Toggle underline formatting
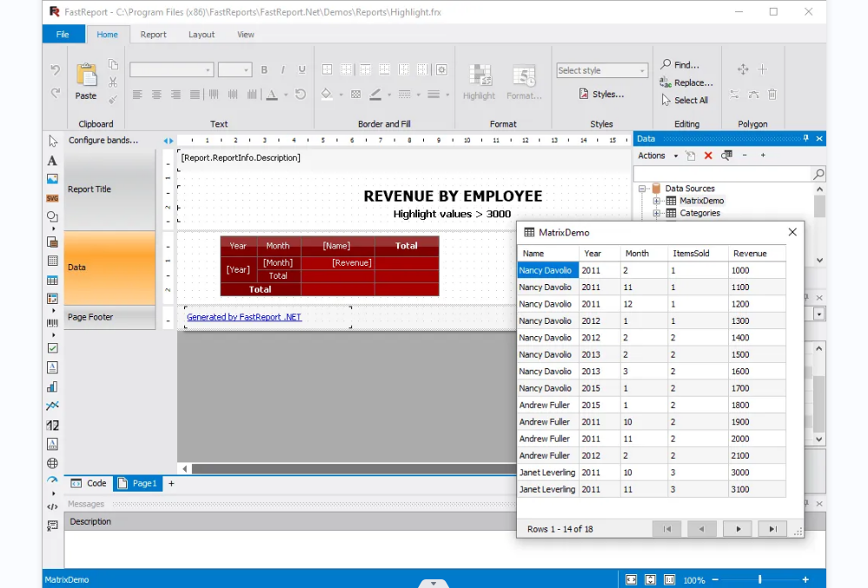Viewport: 868px width, 588px height. pyautogui.click(x=301, y=69)
